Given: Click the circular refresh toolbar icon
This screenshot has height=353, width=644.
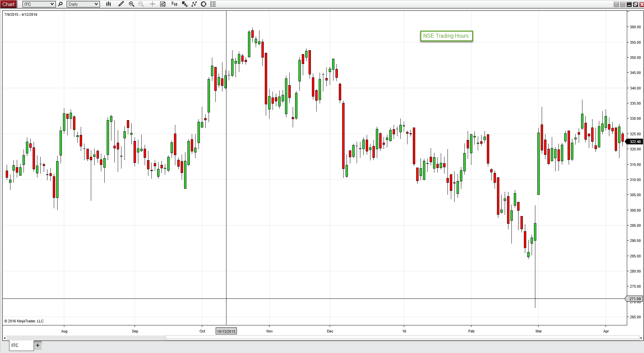Looking at the screenshot, I should (204, 4).
